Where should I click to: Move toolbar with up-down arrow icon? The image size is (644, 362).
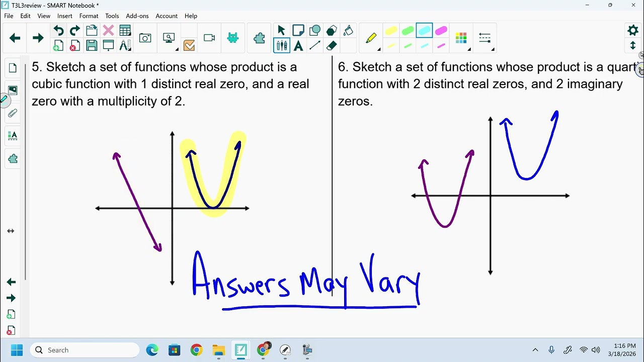click(633, 46)
